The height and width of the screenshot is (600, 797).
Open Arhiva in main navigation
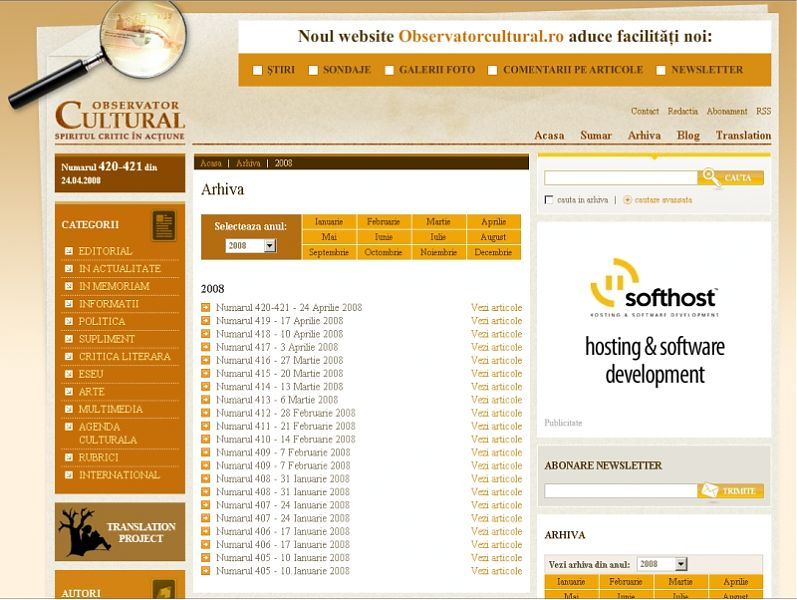click(x=644, y=135)
